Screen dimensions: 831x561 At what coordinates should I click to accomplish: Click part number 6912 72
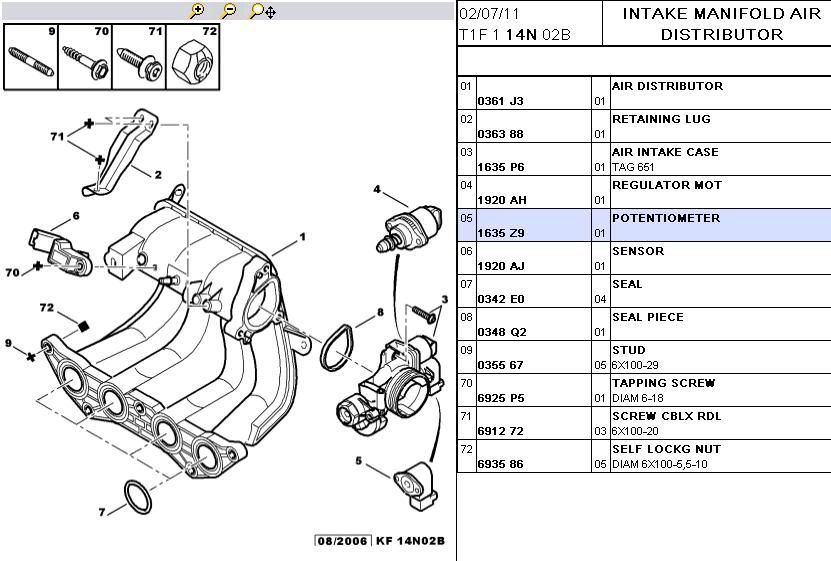point(500,431)
